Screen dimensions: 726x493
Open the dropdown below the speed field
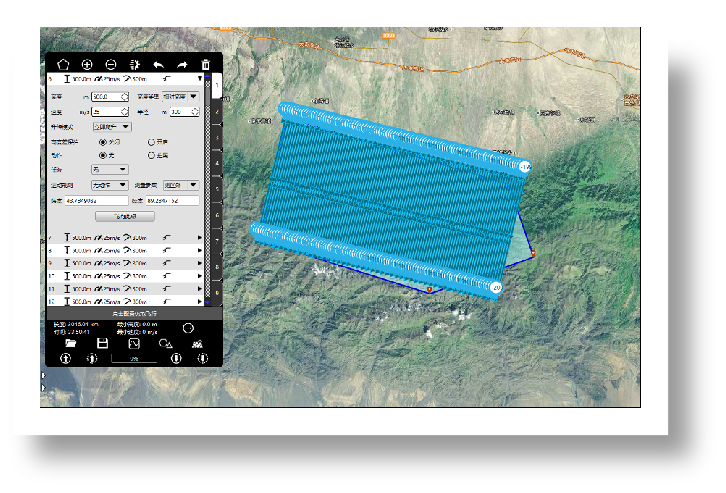click(x=112, y=127)
